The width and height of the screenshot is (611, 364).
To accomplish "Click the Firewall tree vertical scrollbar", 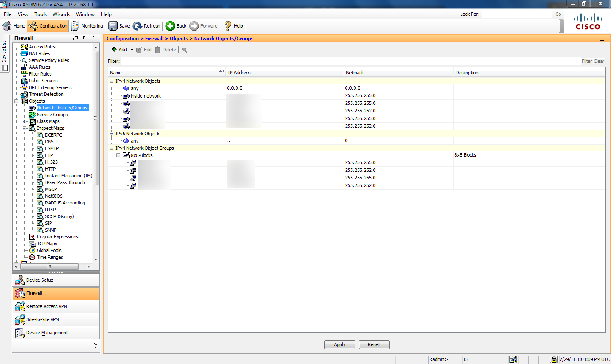I will (96, 119).
